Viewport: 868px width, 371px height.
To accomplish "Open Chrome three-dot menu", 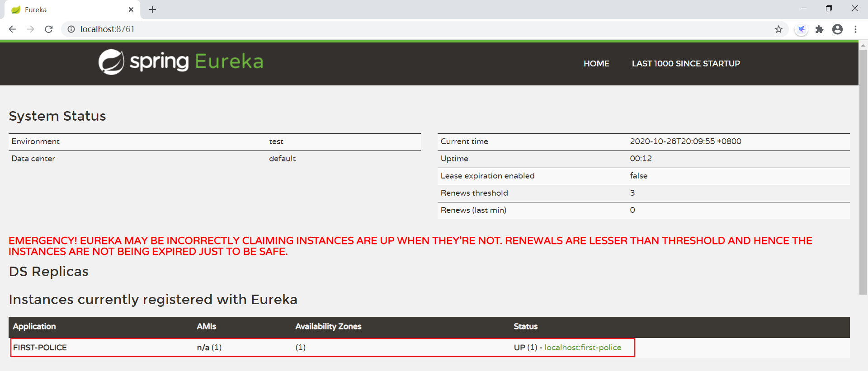I will coord(855,29).
